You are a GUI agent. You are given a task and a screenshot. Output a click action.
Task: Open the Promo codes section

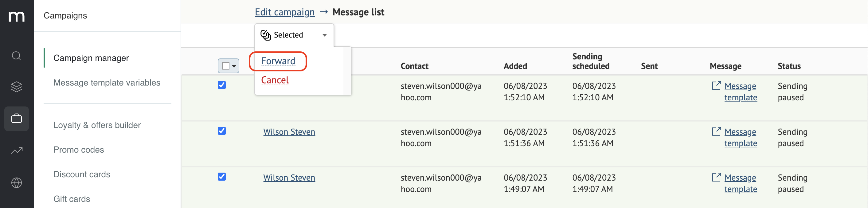tap(79, 150)
